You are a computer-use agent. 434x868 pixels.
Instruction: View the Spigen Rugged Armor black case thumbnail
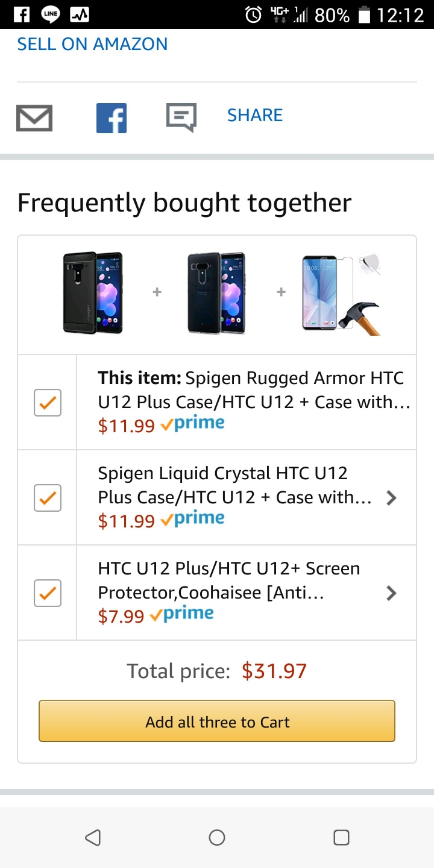click(x=93, y=293)
